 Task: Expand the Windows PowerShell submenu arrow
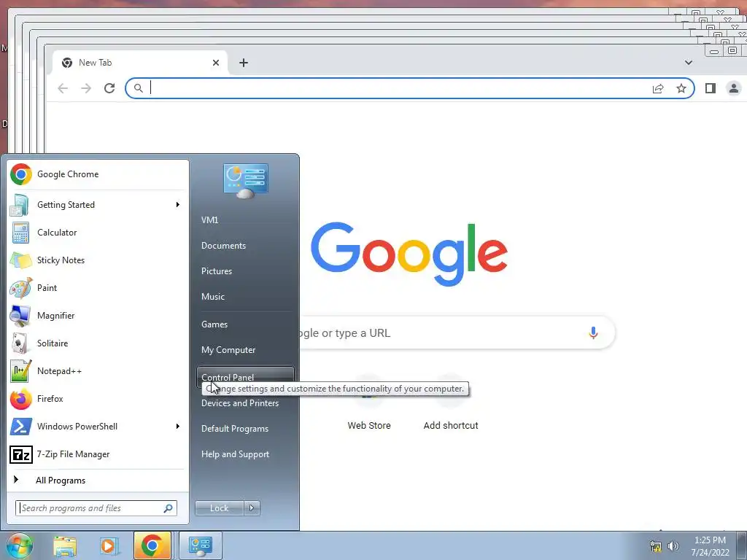[x=178, y=426]
